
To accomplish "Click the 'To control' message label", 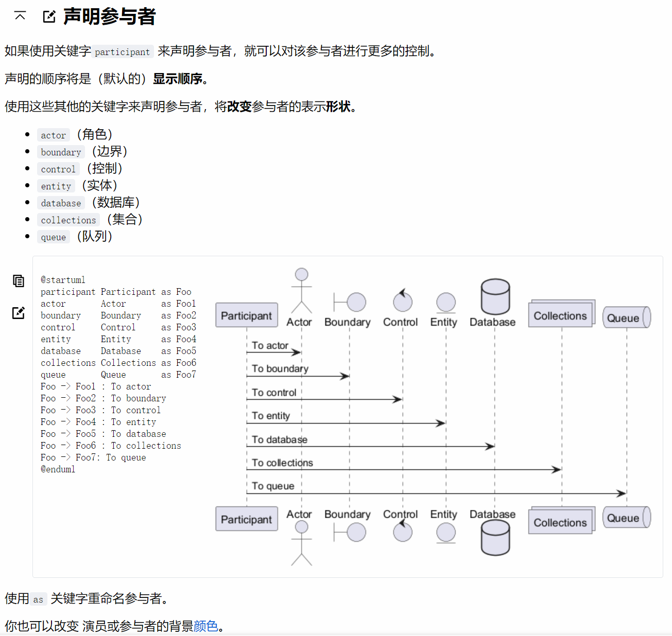I will click(274, 393).
